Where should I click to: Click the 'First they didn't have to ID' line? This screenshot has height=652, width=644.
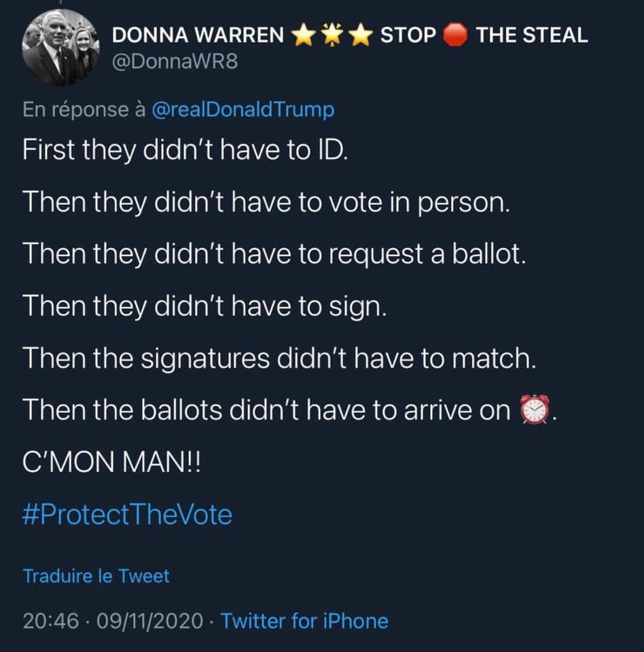pyautogui.click(x=185, y=149)
